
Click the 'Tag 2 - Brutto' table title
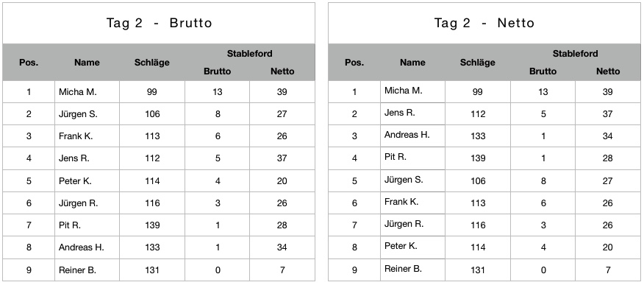(x=159, y=23)
